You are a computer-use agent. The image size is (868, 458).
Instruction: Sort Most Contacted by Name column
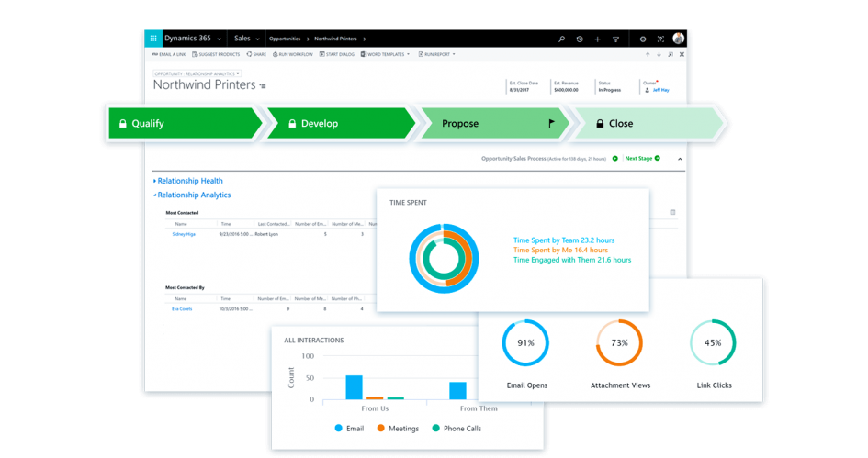[181, 224]
